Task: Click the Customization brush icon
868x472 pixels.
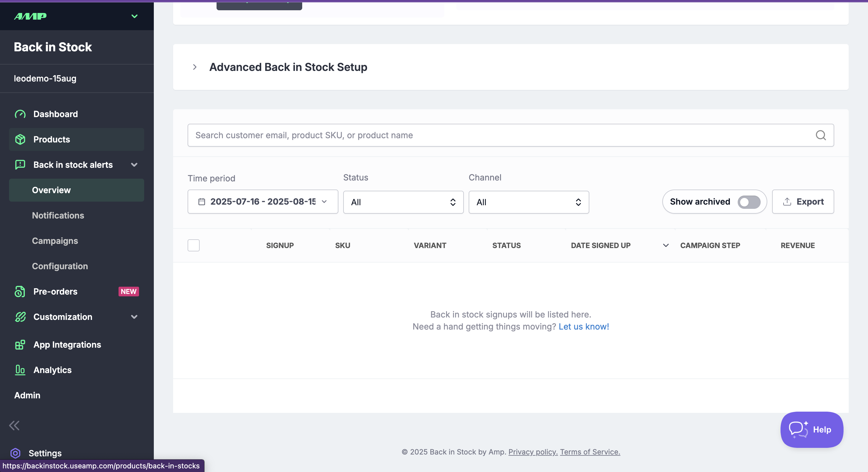Action: (20, 317)
